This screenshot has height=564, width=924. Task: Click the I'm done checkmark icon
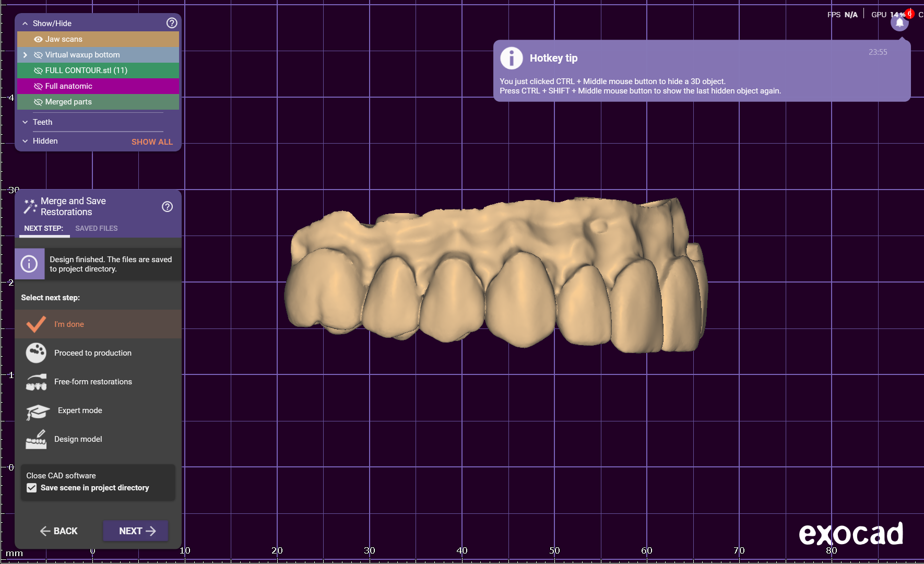36,324
